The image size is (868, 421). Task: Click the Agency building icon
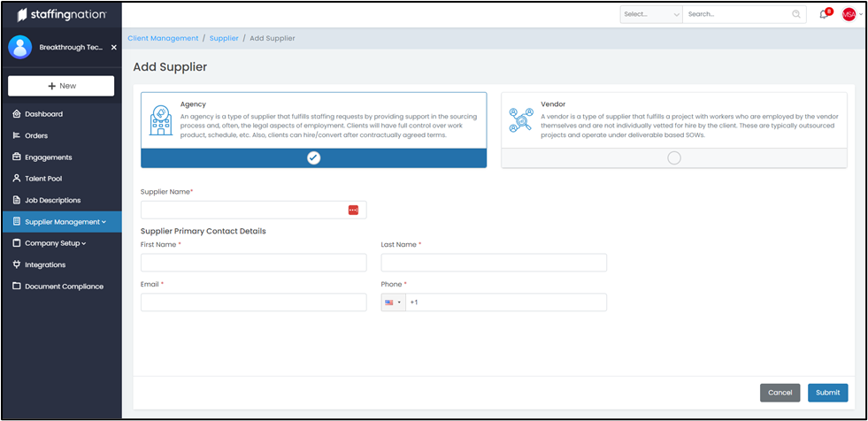click(161, 120)
